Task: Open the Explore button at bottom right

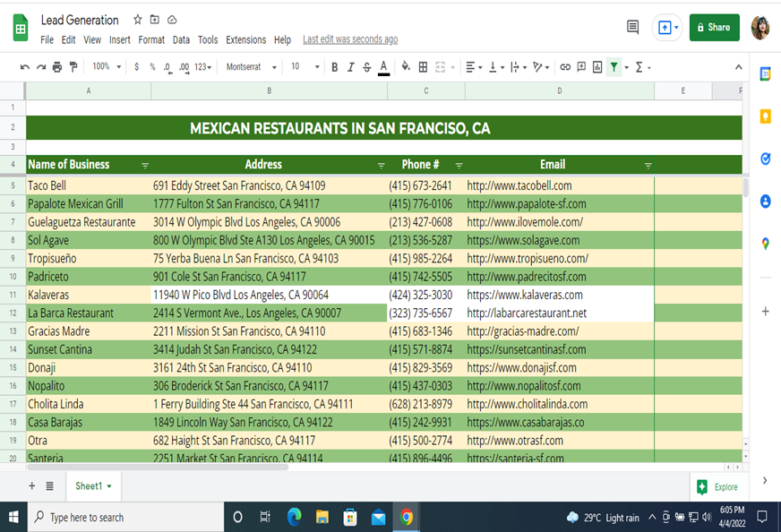Action: [x=717, y=486]
